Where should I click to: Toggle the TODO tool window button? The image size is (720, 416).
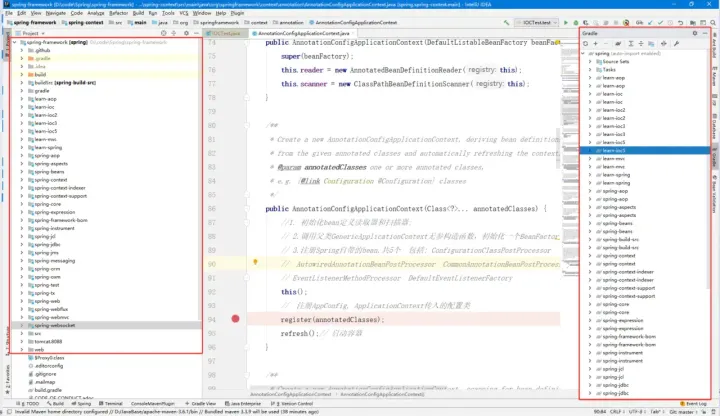coord(28,404)
